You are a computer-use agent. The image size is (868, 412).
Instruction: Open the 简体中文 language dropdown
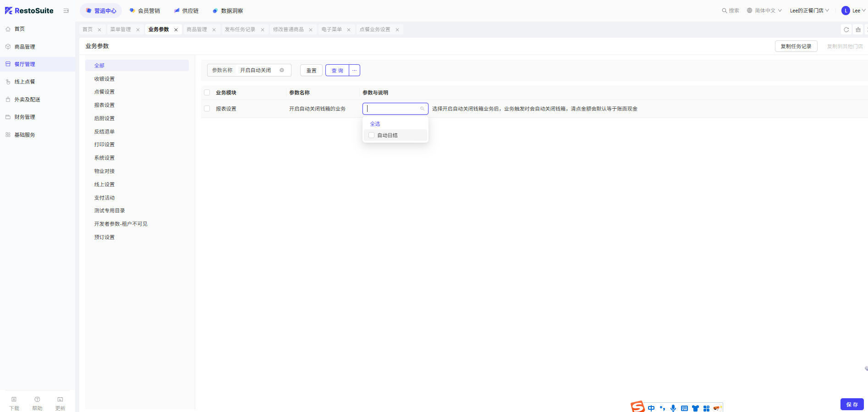[764, 11]
